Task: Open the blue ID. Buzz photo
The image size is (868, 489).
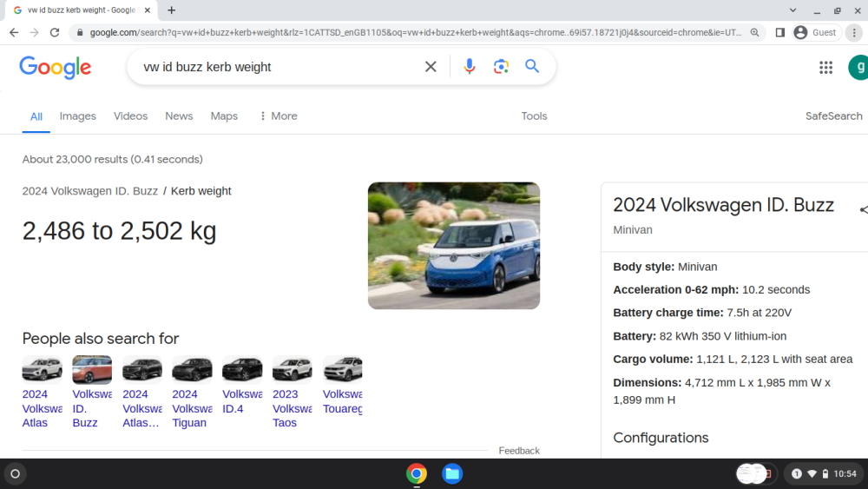Action: click(x=454, y=245)
